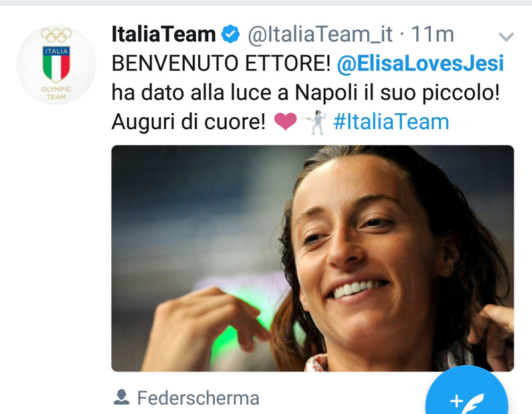Open the @ItaliaTeam_it handle
The height and width of the screenshot is (414, 532).
click(320, 35)
